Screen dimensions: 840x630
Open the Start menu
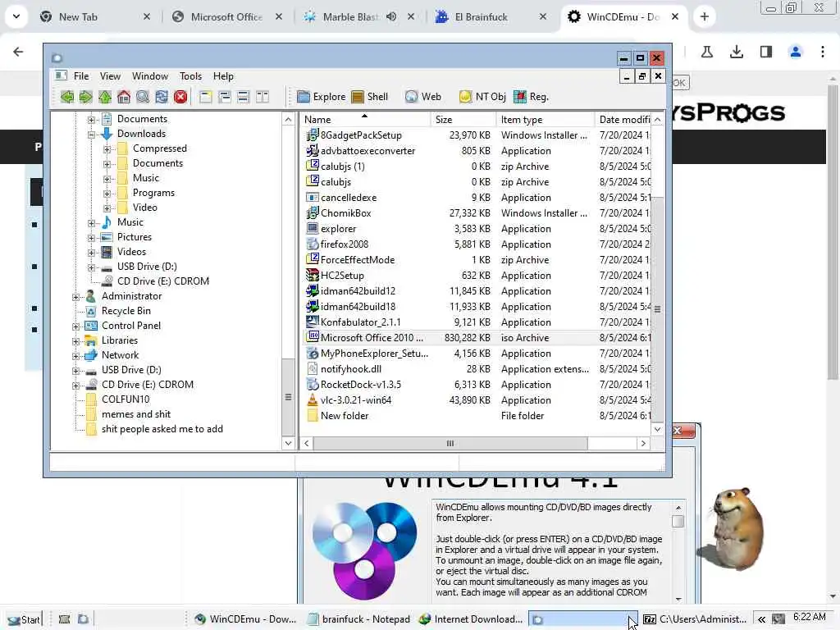click(x=24, y=619)
